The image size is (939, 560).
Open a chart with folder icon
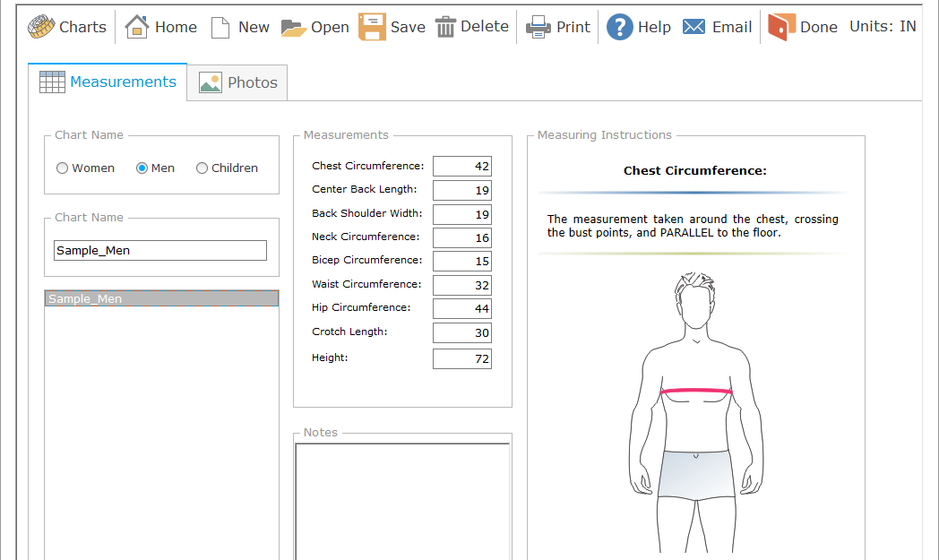click(x=294, y=28)
